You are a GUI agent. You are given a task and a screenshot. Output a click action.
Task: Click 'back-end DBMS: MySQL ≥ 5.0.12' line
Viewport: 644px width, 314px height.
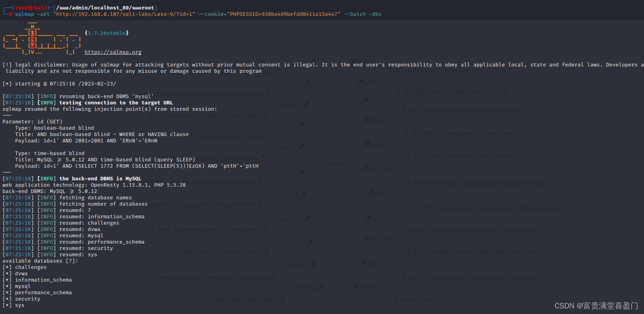coord(50,191)
